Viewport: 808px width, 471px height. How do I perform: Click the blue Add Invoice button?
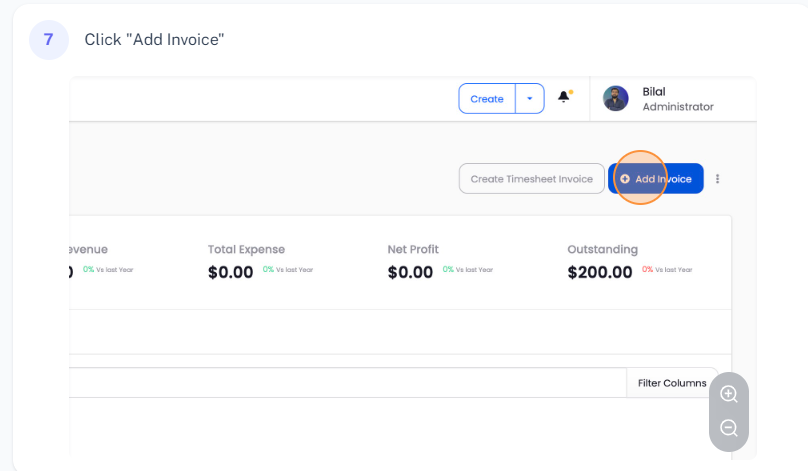pyautogui.click(x=656, y=179)
